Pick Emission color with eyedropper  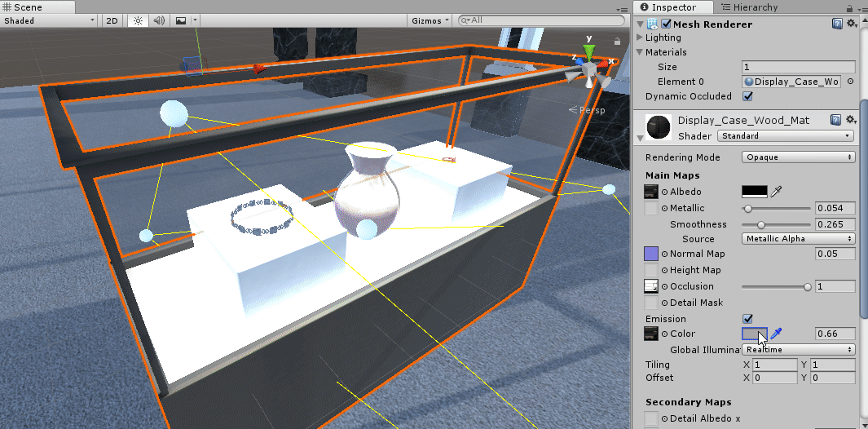tap(777, 334)
